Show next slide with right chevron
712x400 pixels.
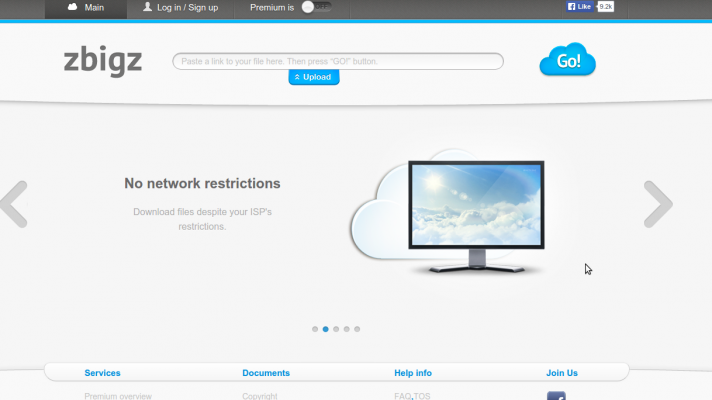[x=658, y=204]
